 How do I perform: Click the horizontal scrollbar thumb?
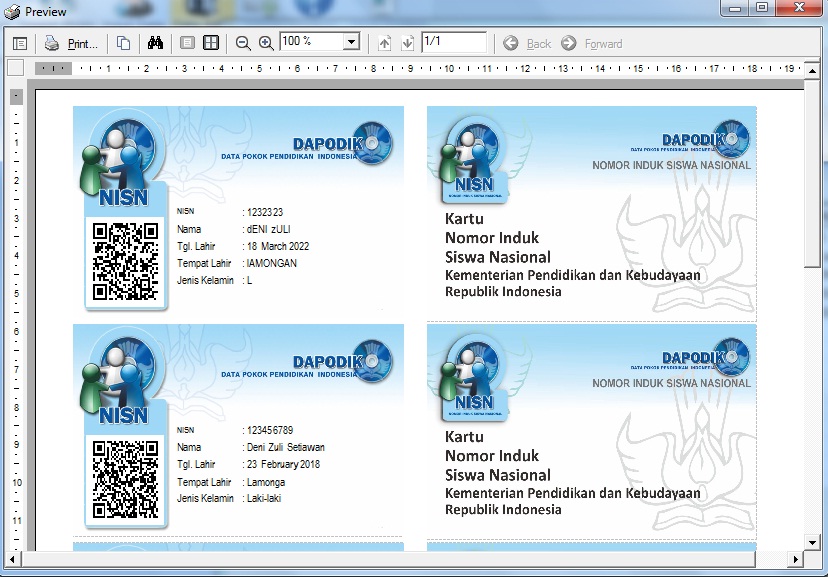coord(387,559)
